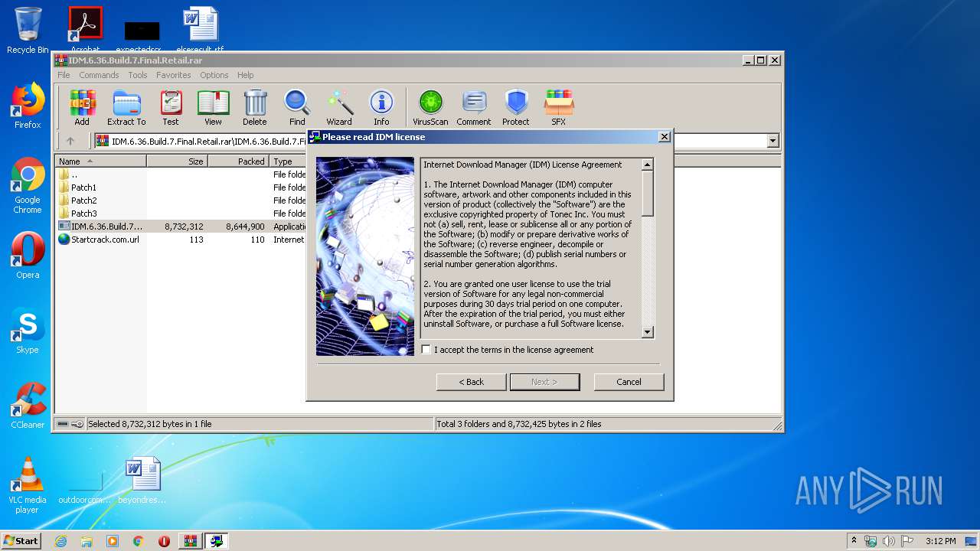Screen dimensions: 980x551
Task: Start VirusScan from the toolbar
Action: 430,108
